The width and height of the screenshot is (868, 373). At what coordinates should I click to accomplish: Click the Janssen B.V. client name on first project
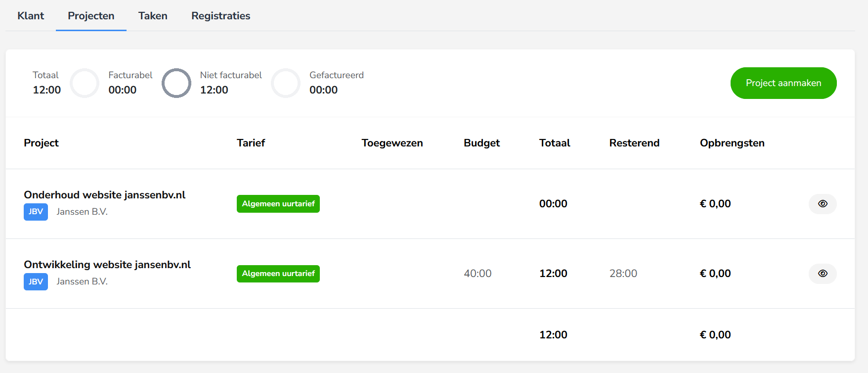tap(82, 211)
